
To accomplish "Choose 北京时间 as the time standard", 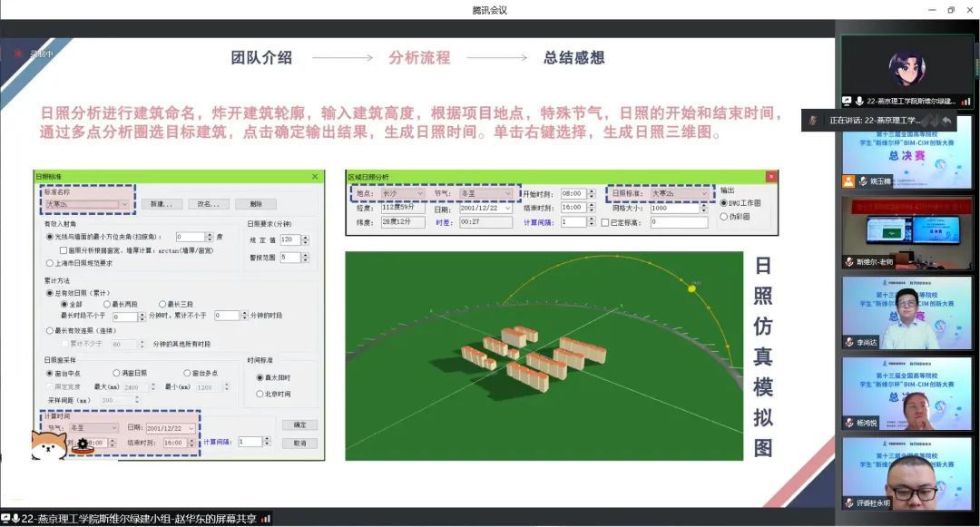I will tap(260, 394).
